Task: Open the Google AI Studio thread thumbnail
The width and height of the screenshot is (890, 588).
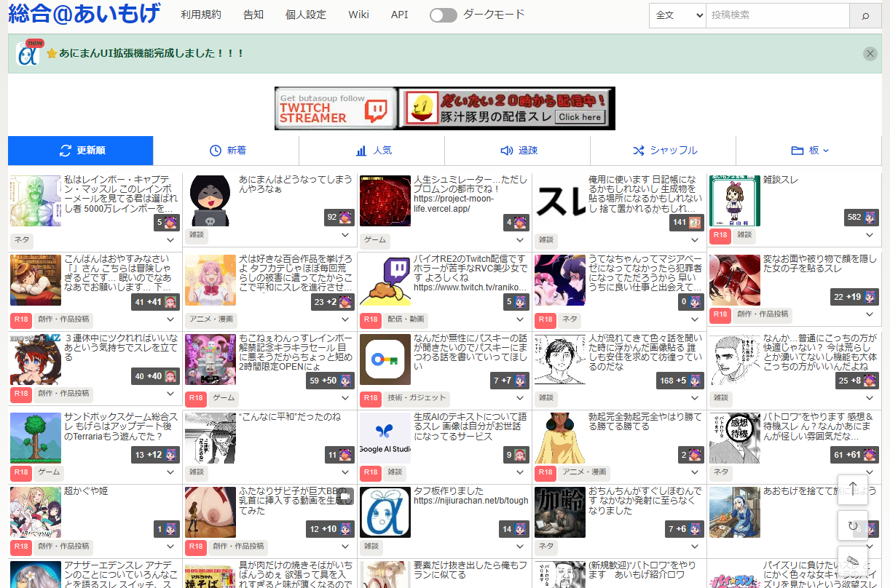Action: pos(385,438)
